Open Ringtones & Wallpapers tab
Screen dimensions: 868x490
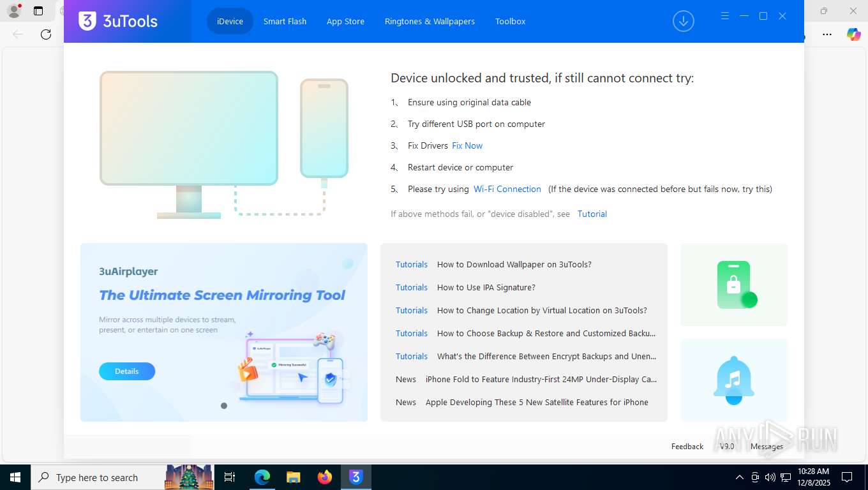(430, 21)
